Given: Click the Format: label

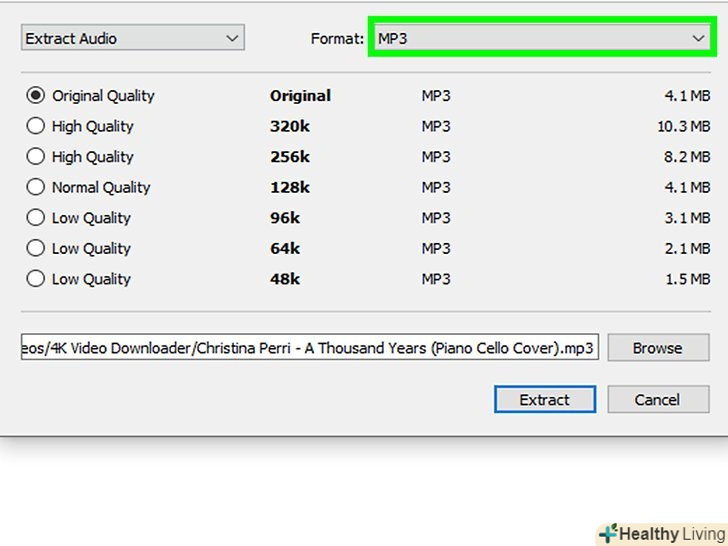Looking at the screenshot, I should point(337,39).
